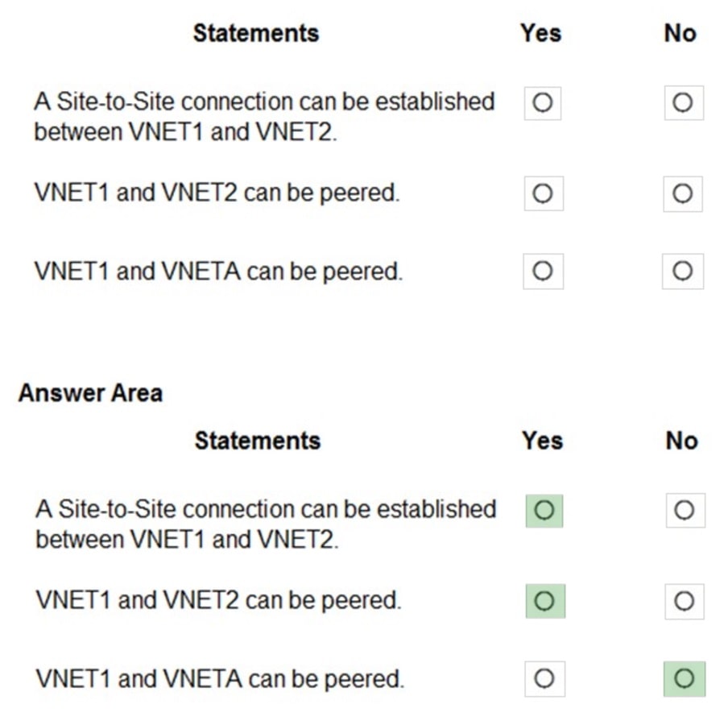This screenshot has height=721, width=728.
Task: Click the Statements header under Answer Area
Action: coord(258,441)
